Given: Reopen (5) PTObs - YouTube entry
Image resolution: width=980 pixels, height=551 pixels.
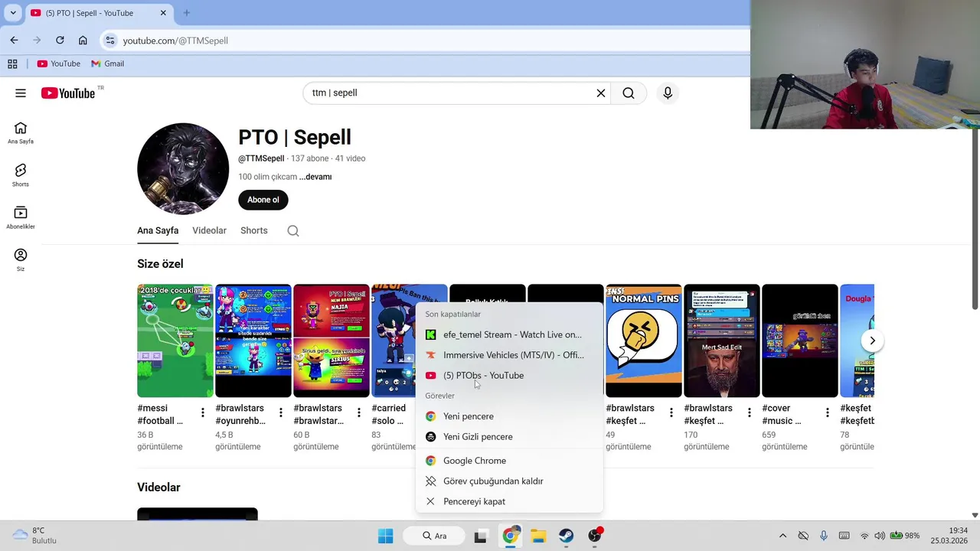Looking at the screenshot, I should pos(509,376).
